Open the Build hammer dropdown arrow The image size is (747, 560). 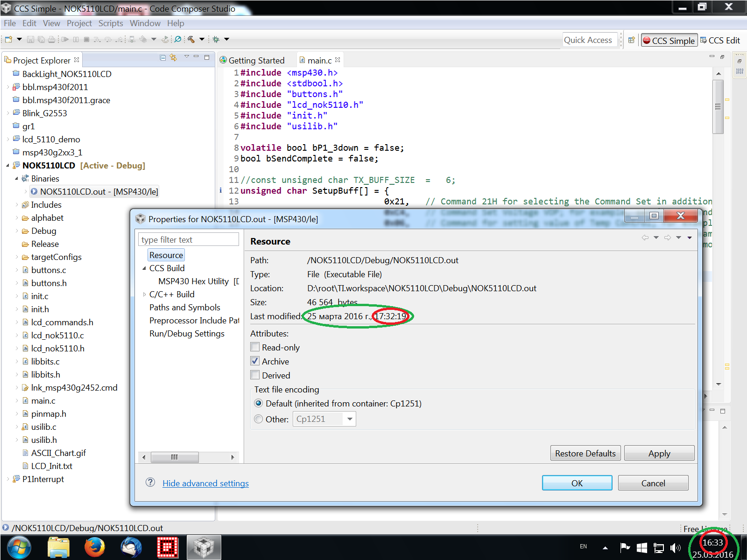(x=202, y=40)
